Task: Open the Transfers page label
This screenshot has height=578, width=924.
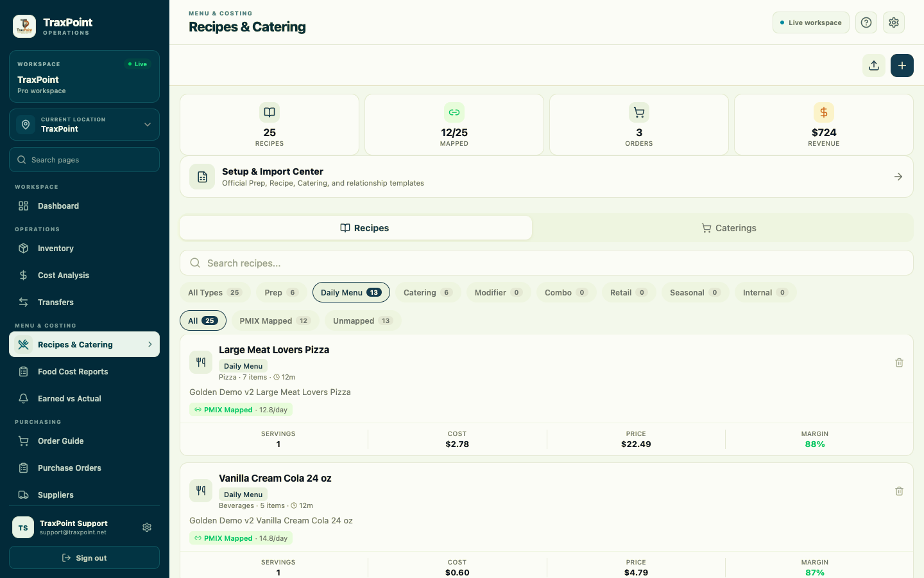Action: [56, 302]
